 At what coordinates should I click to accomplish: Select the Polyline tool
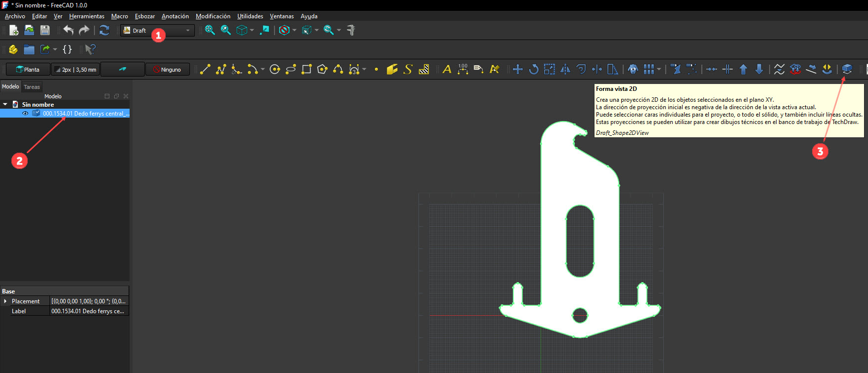pyautogui.click(x=221, y=70)
